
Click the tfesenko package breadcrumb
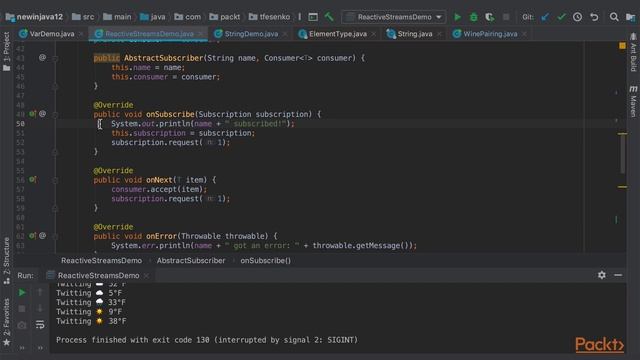pyautogui.click(x=269, y=17)
